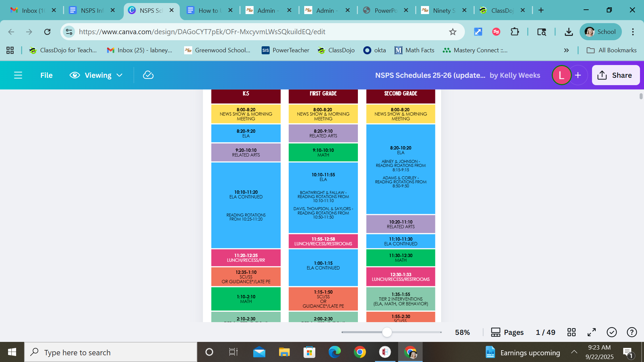
Task: Open the Canva hamburger main menu
Action: pyautogui.click(x=18, y=75)
